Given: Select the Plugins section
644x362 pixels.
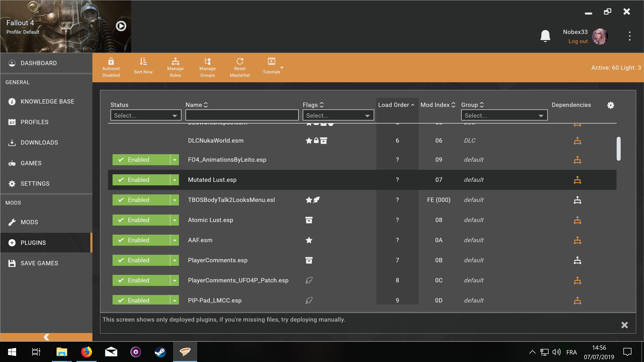Looking at the screenshot, I should [46, 243].
